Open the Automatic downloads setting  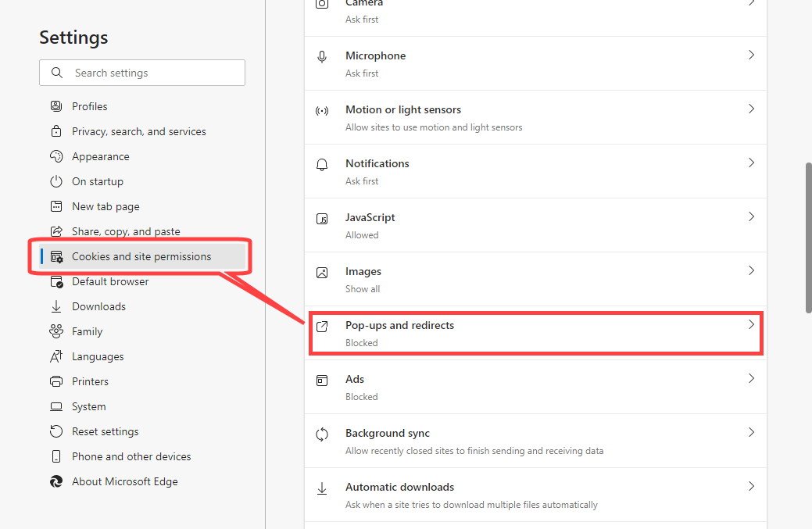click(x=535, y=495)
